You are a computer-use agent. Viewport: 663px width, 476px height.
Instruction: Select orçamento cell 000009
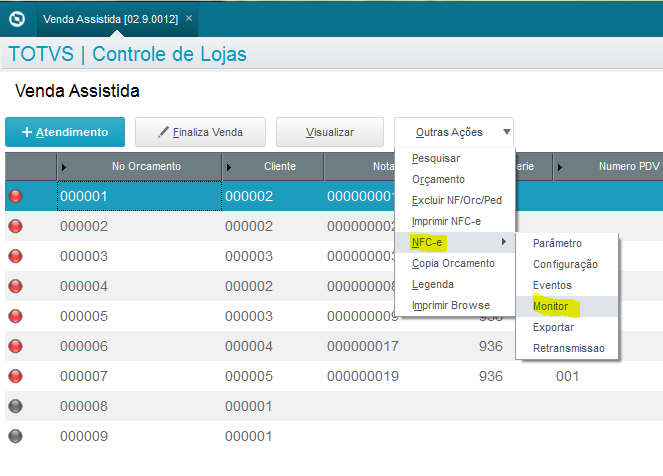point(139,436)
